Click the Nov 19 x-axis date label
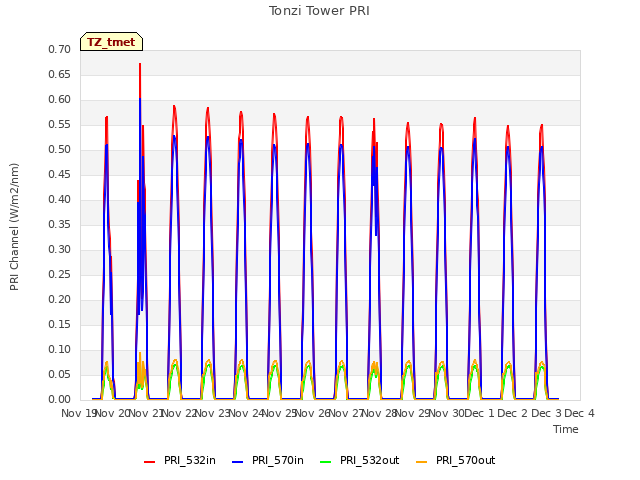This screenshot has height=480, width=640. (79, 413)
